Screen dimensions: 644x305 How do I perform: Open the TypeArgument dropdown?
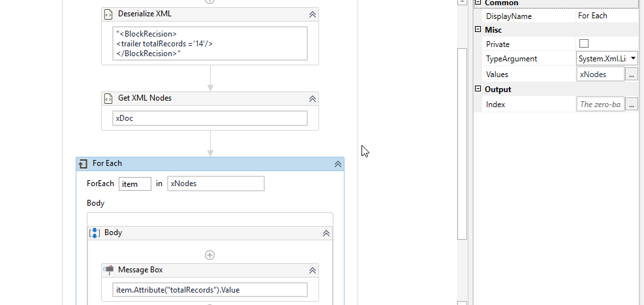(x=633, y=59)
